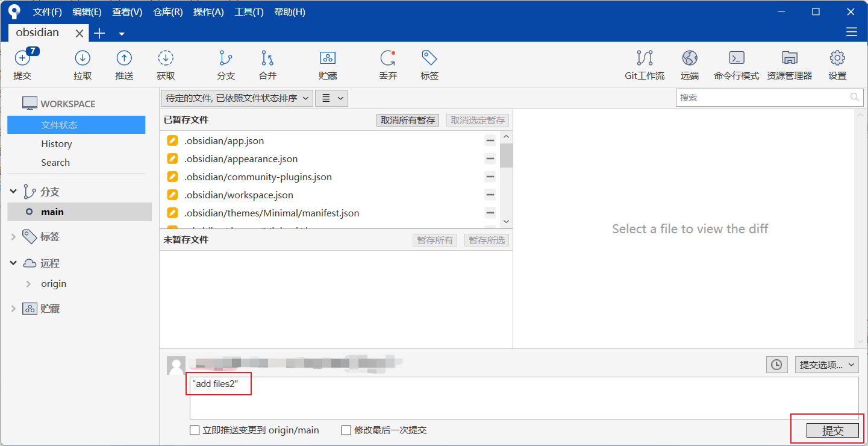Collapse the 分支 (Branches) section
Viewport: 868px width, 446px height.
pyautogui.click(x=13, y=192)
